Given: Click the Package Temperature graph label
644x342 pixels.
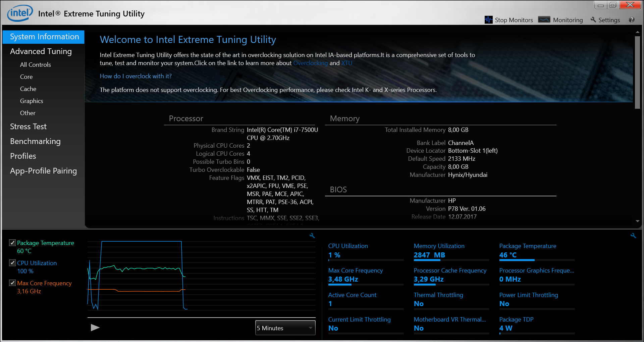Looking at the screenshot, I should click(x=46, y=243).
